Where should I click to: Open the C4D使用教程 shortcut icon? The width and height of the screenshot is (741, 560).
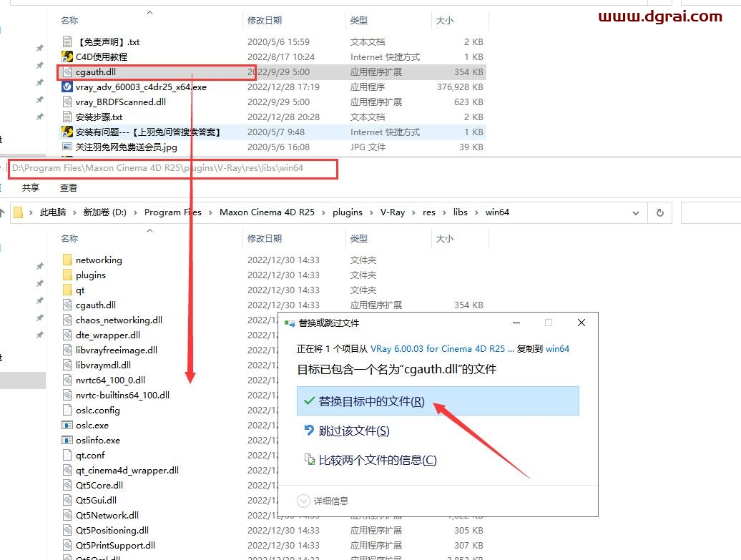pyautogui.click(x=67, y=57)
